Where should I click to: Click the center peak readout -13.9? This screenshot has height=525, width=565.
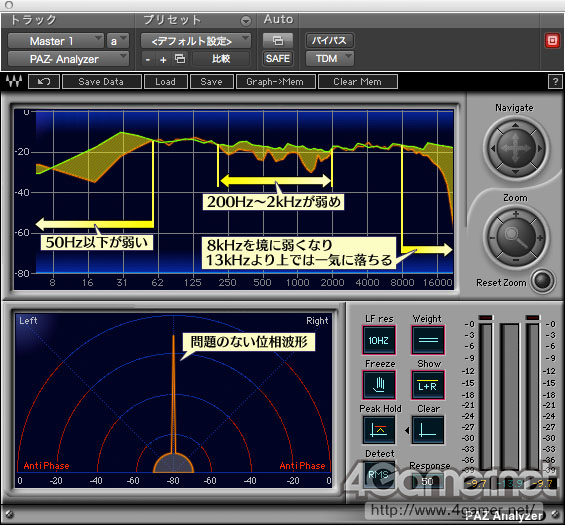[510, 483]
